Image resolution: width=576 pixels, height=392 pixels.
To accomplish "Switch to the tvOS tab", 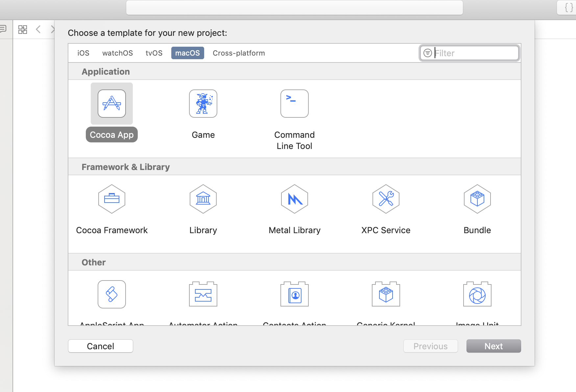I will click(x=154, y=53).
